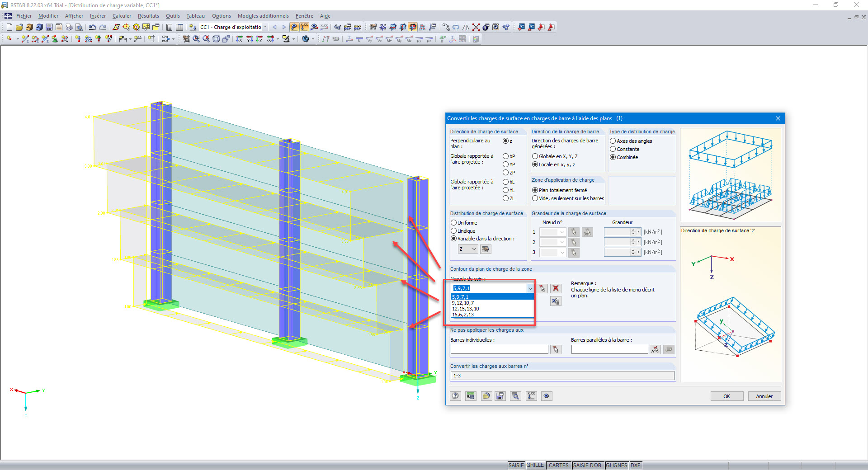The width and height of the screenshot is (868, 470).
Task: Open the Insérer menu
Action: 98,16
